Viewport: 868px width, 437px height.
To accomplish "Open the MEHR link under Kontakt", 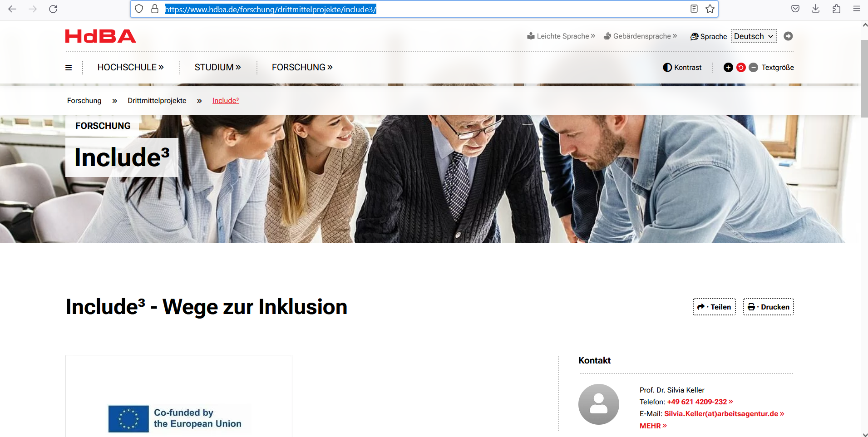I will [653, 426].
